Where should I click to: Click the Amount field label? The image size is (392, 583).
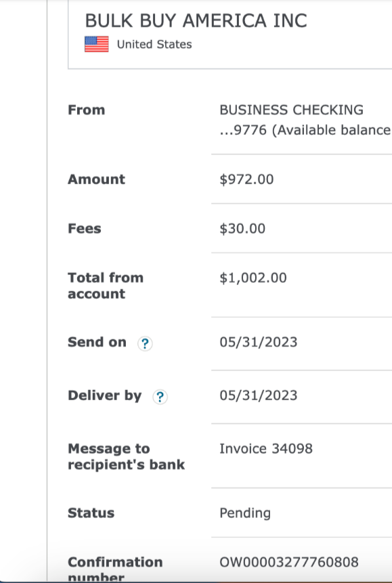(x=96, y=179)
